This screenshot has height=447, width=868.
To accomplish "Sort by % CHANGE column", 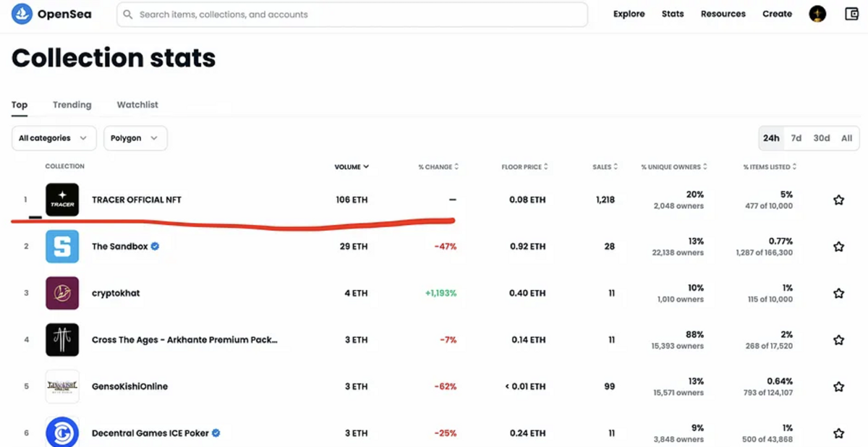I will 438,167.
